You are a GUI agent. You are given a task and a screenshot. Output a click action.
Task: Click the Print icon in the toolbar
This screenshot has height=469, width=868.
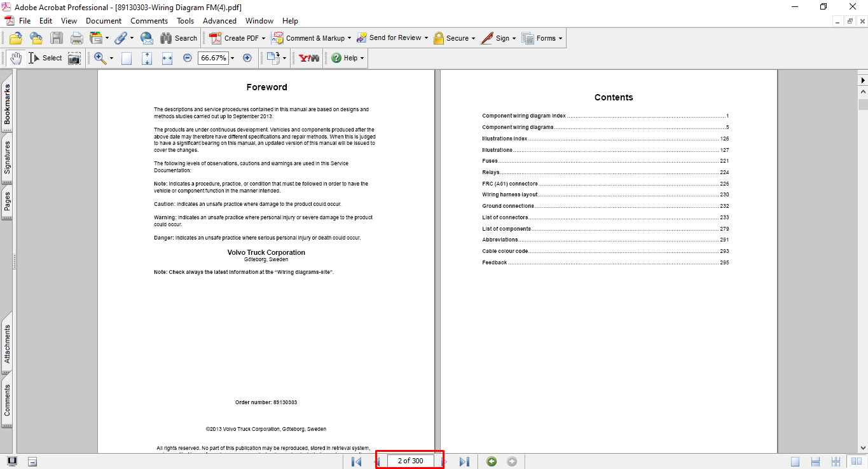(77, 38)
